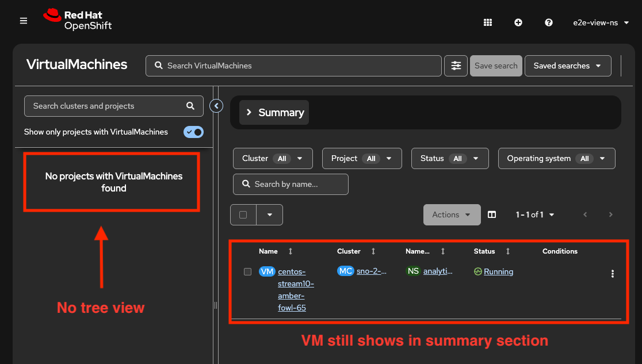Tick the bulk select all checkbox
Viewport: 642px width, 364px height.
[243, 214]
